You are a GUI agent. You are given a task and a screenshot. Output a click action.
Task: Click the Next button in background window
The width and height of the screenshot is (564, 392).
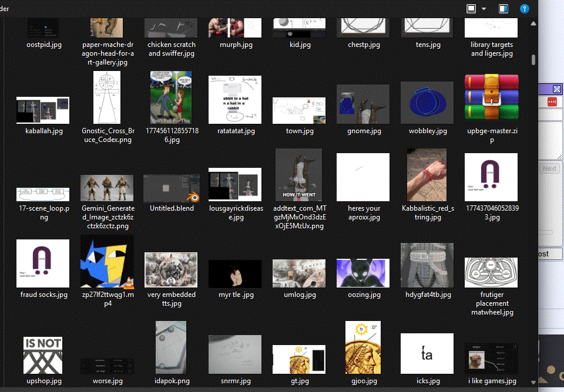pyautogui.click(x=550, y=168)
